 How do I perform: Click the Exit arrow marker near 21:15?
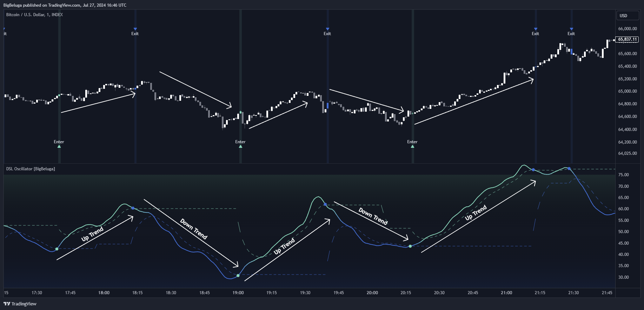pyautogui.click(x=536, y=29)
